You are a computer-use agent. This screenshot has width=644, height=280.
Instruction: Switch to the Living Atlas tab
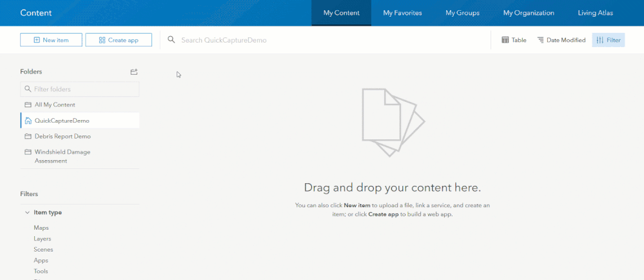(596, 13)
